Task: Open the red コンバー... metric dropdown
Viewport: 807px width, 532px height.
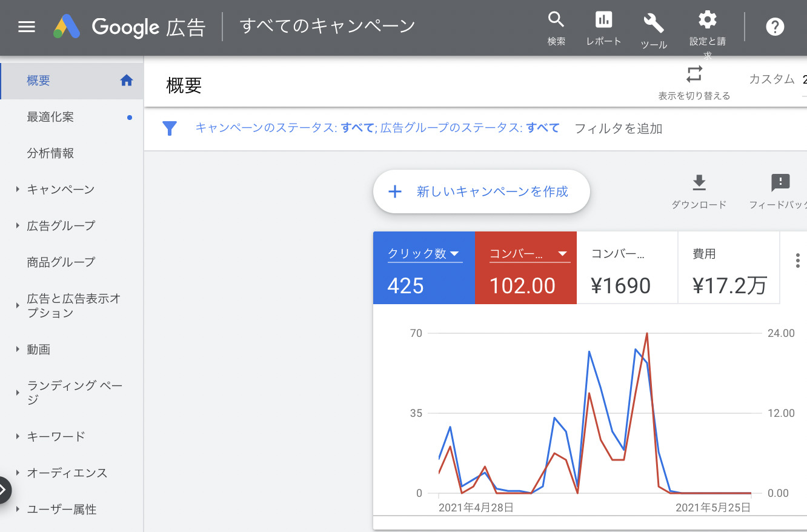Action: coord(562,254)
